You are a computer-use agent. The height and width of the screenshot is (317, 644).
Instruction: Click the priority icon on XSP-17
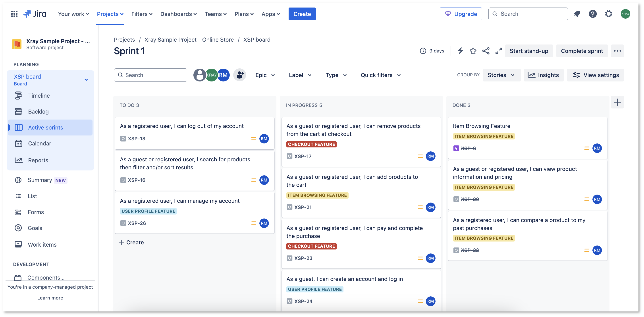(x=420, y=156)
